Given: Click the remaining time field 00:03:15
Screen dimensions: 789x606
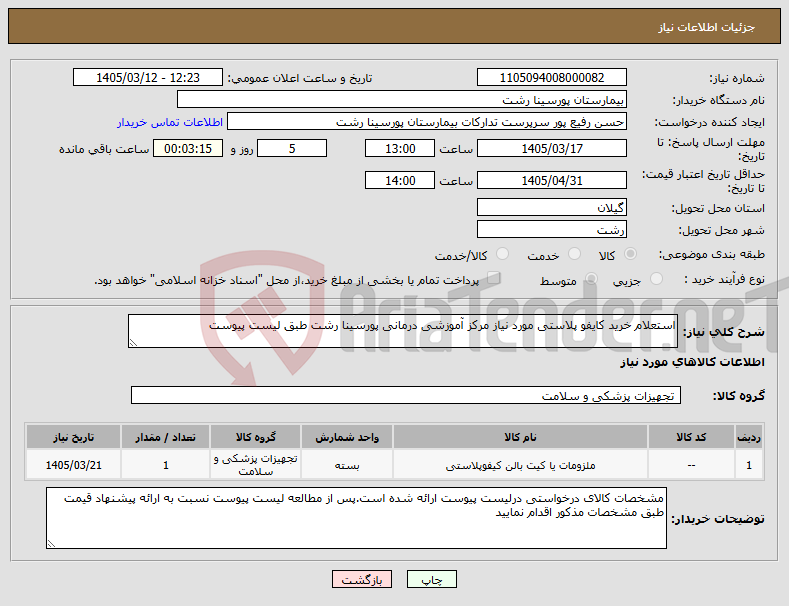Looking at the screenshot, I should tap(188, 148).
